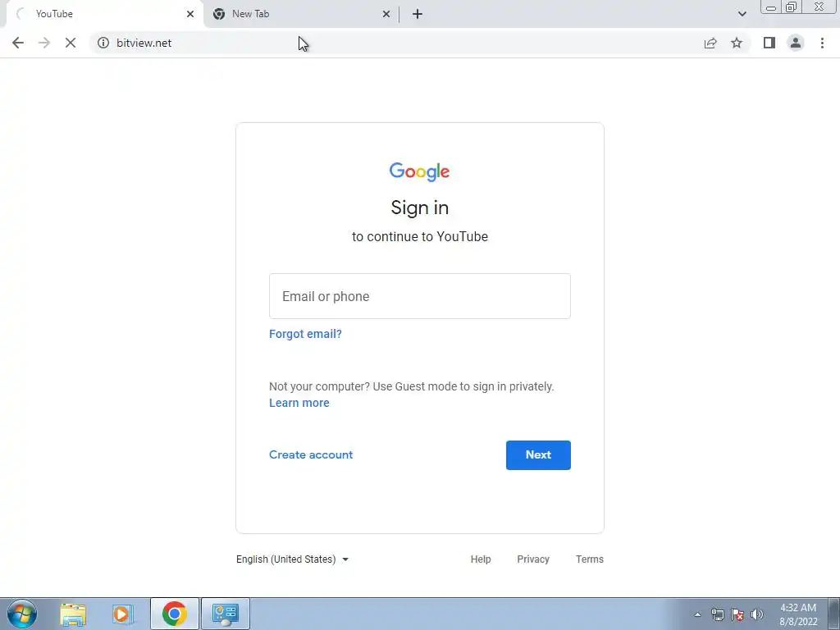840x630 pixels.
Task: Open the Chrome profile avatar
Action: (796, 43)
